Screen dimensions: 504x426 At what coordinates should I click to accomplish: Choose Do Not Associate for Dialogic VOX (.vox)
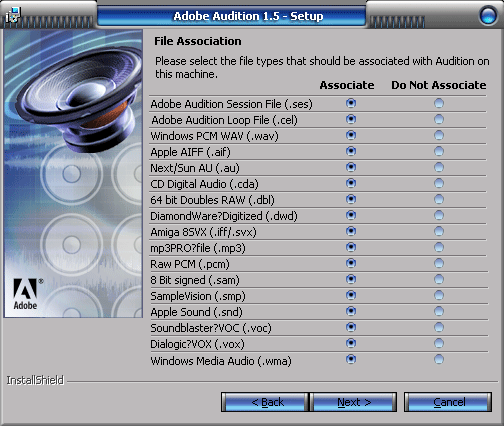click(x=439, y=343)
